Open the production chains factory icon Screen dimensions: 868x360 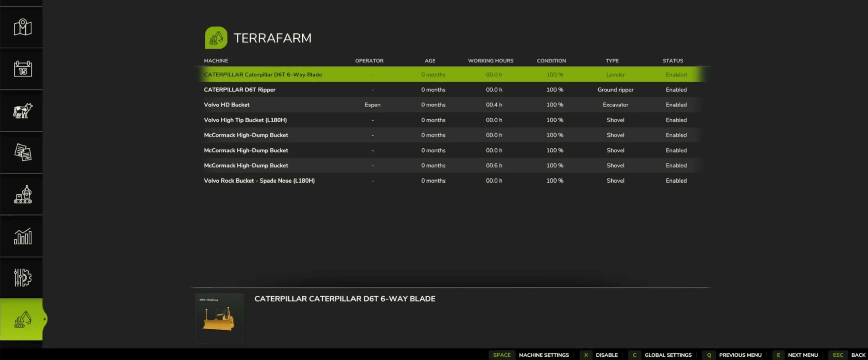pos(22,194)
